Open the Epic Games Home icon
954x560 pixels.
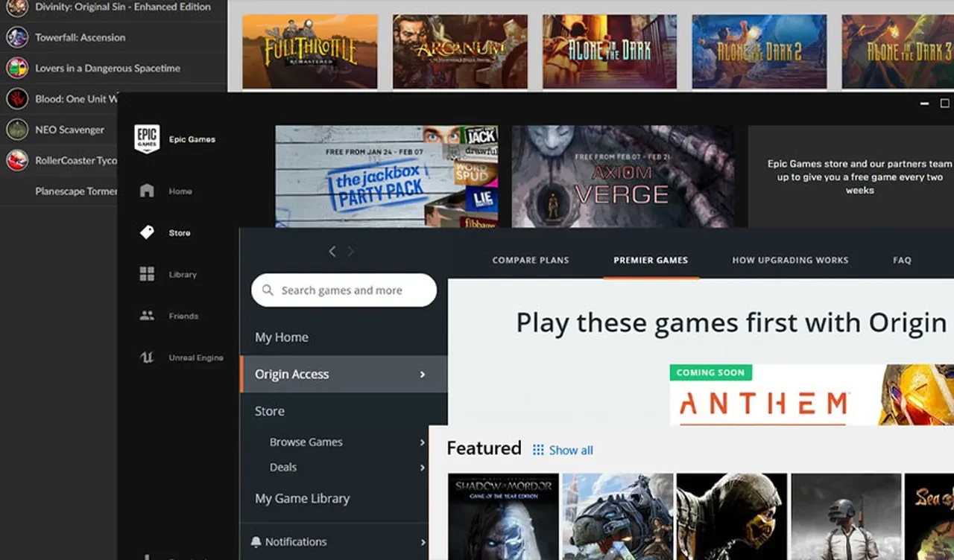147,191
